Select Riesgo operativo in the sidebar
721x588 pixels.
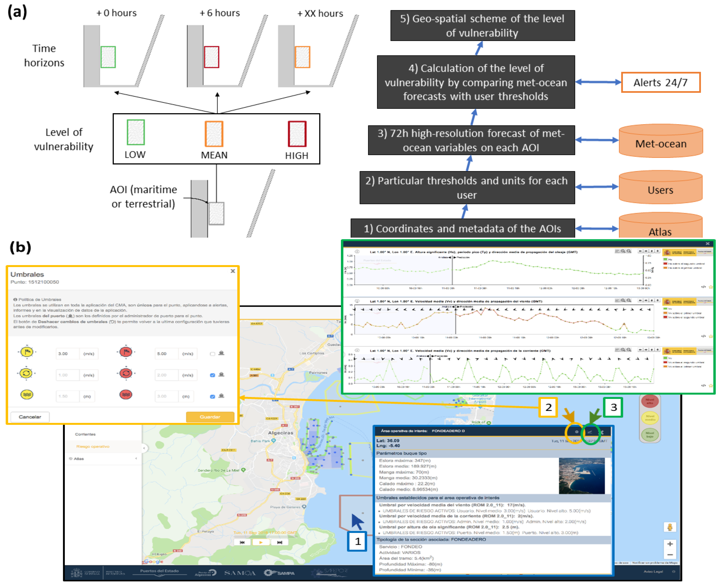[x=93, y=446]
